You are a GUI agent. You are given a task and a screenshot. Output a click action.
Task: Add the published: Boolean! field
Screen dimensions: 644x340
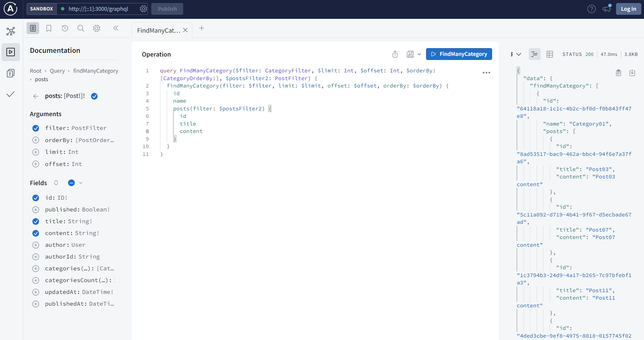pyautogui.click(x=36, y=210)
